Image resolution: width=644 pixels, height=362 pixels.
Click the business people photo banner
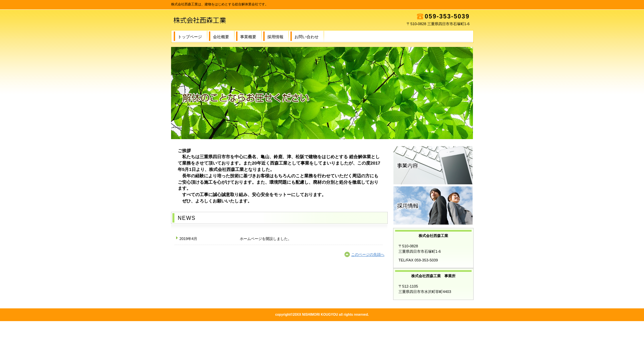pos(433,205)
